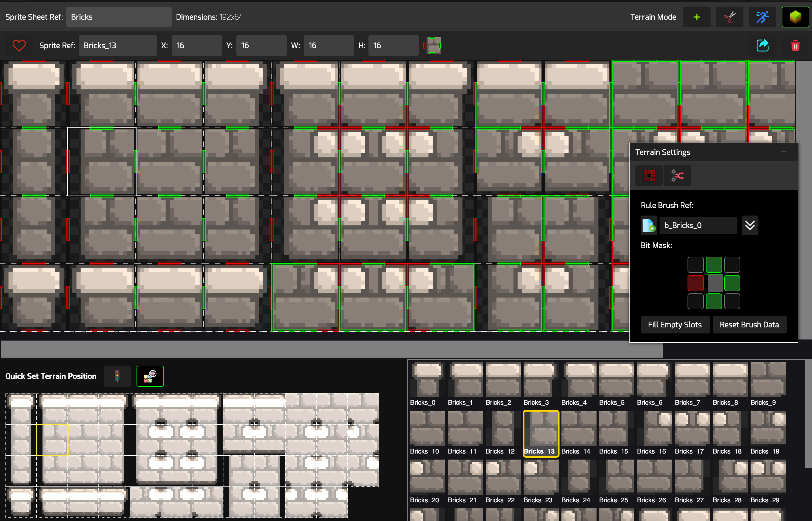The image size is (812, 521).
Task: Minimize the Terrain Settings panel
Action: click(783, 152)
